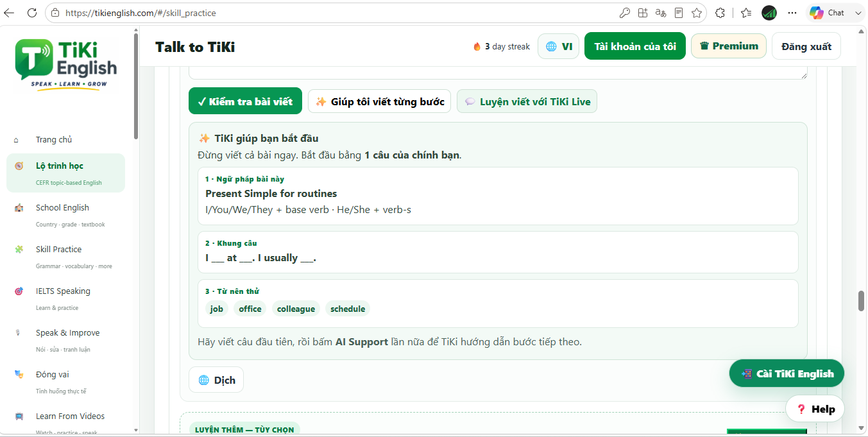Click the apps grid icon in address bar
Screen dimensions: 868x437
pyautogui.click(x=643, y=13)
